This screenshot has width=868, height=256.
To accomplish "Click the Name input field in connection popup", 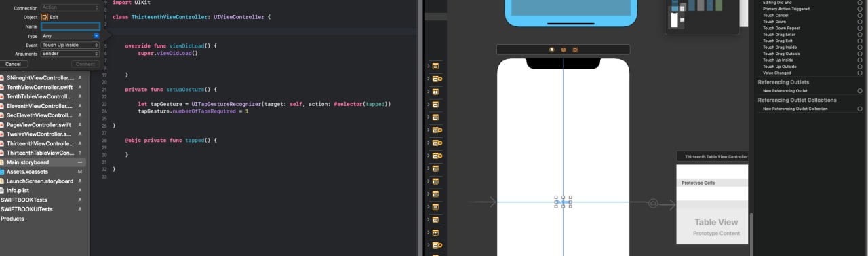I will [71, 26].
